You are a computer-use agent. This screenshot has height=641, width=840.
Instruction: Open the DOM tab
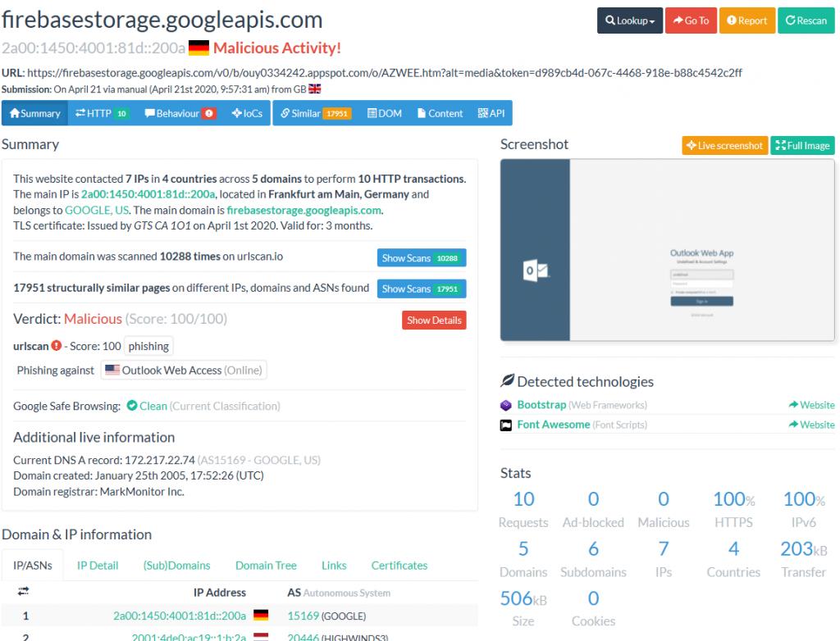pyautogui.click(x=385, y=113)
